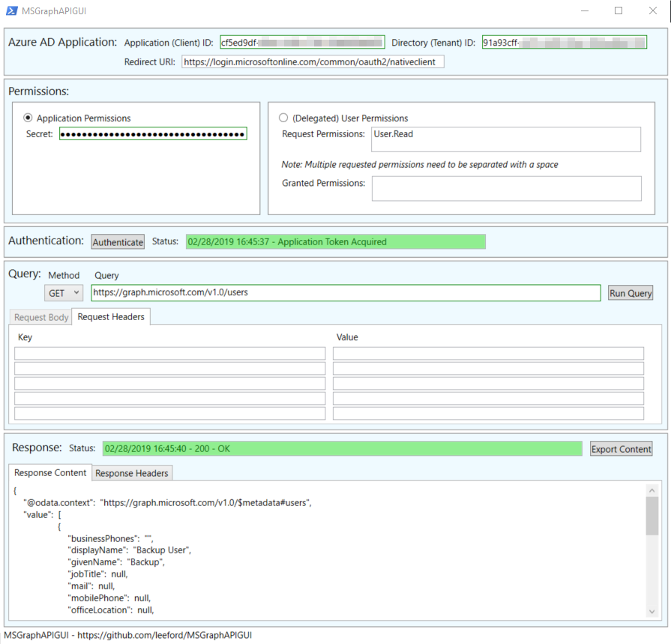This screenshot has height=644, width=671.
Task: Focus the Redirect URI text box
Action: [313, 61]
